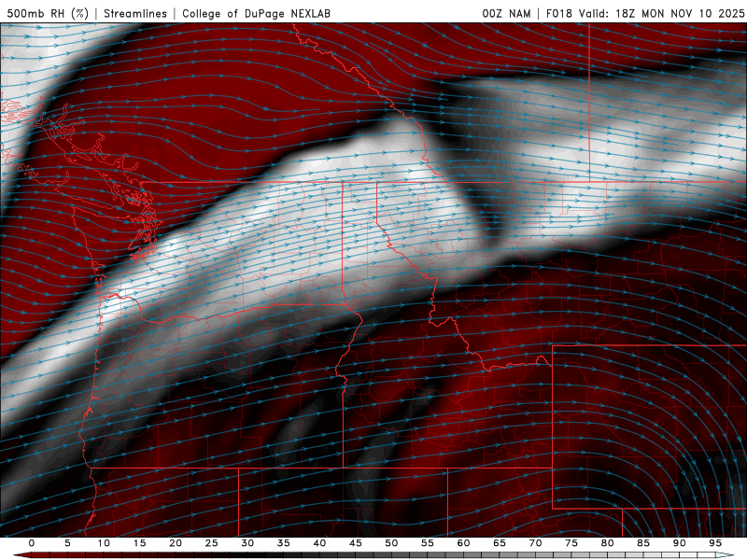Click the "5" value on color scale

tap(67, 543)
